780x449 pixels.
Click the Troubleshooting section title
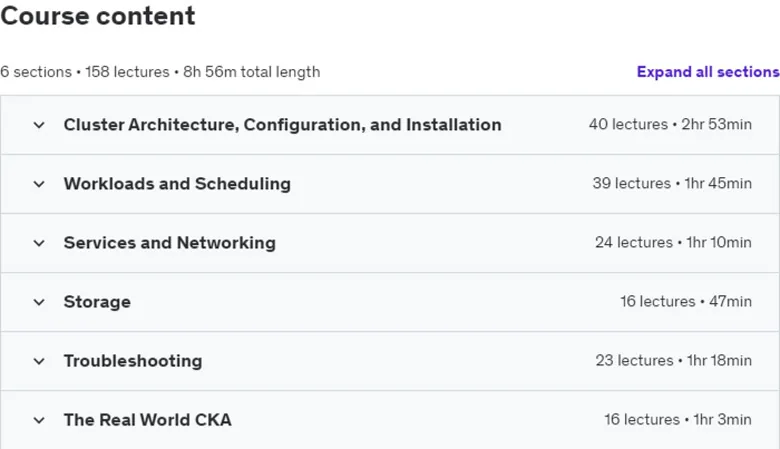133,361
